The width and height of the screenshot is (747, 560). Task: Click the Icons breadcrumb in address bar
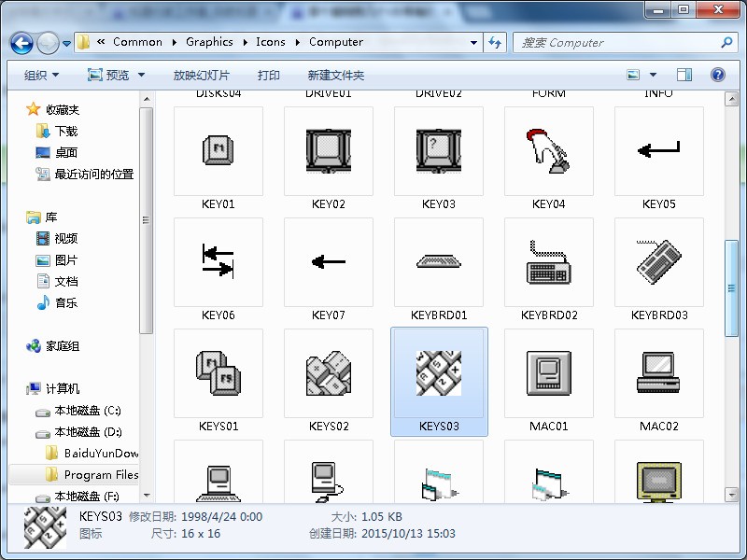tap(271, 42)
